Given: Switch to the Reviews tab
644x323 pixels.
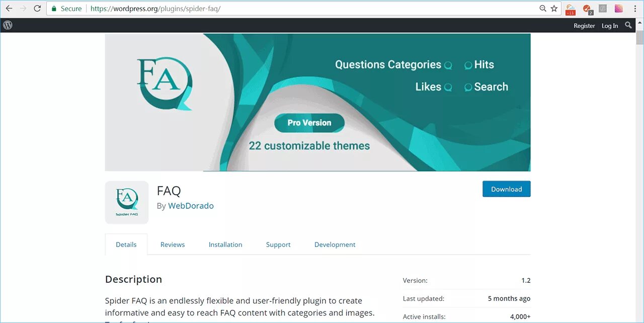Looking at the screenshot, I should pos(173,245).
